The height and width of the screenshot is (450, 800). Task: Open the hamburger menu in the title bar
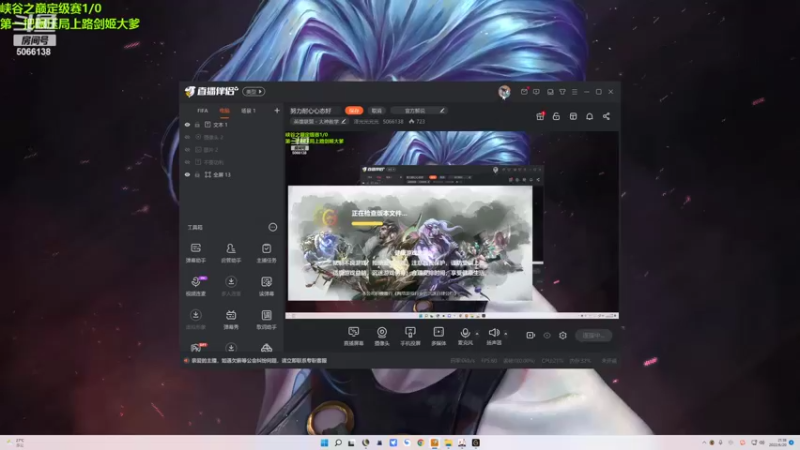574,92
